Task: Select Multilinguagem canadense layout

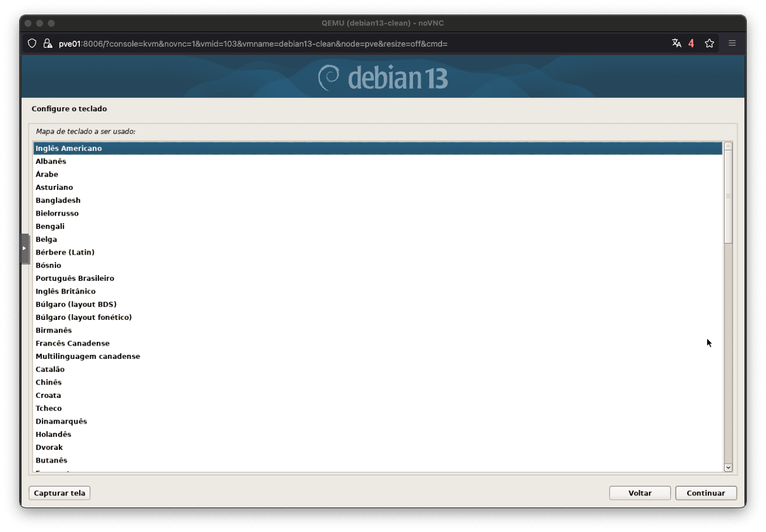Action: pyautogui.click(x=377, y=357)
